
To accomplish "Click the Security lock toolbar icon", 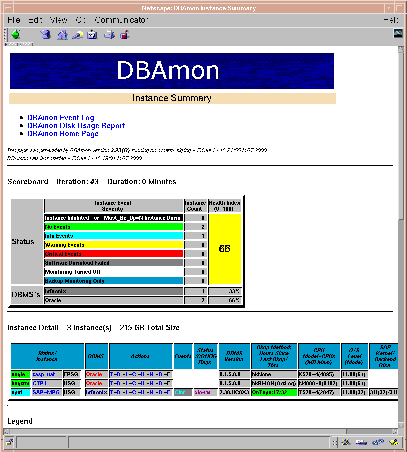I will coord(125,35).
